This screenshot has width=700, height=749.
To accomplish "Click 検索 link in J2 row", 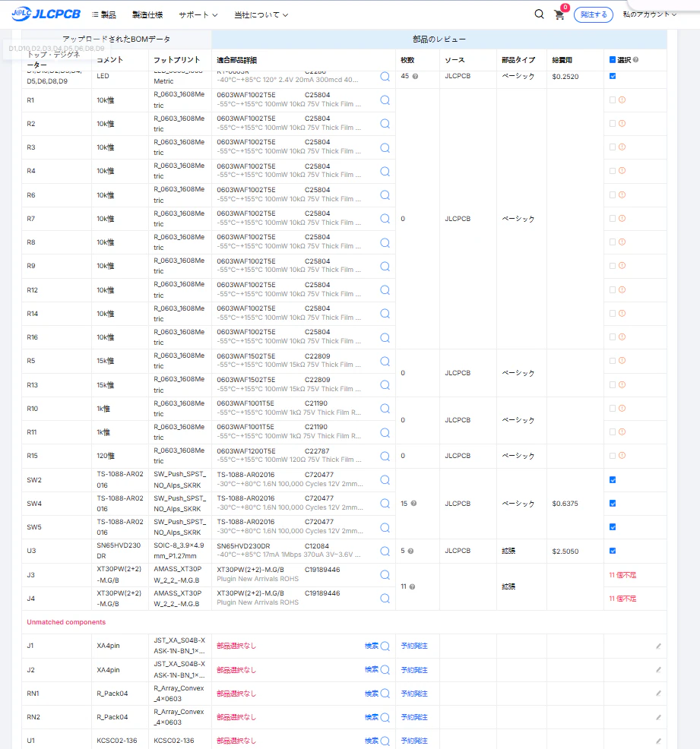I will pos(371,670).
